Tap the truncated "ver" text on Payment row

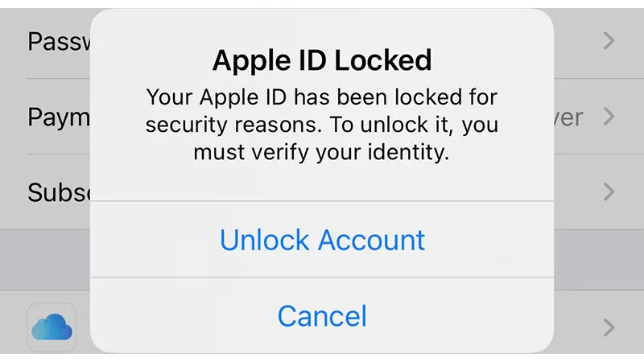[x=568, y=117]
